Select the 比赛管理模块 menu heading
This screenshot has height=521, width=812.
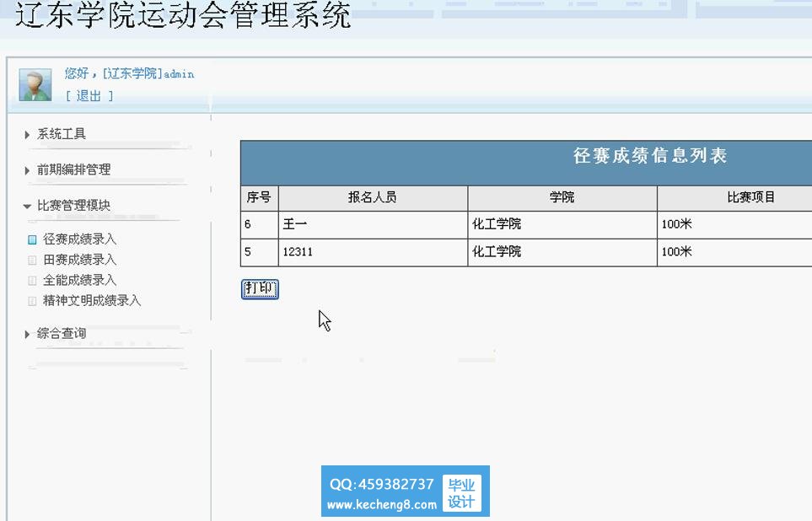[x=73, y=205]
